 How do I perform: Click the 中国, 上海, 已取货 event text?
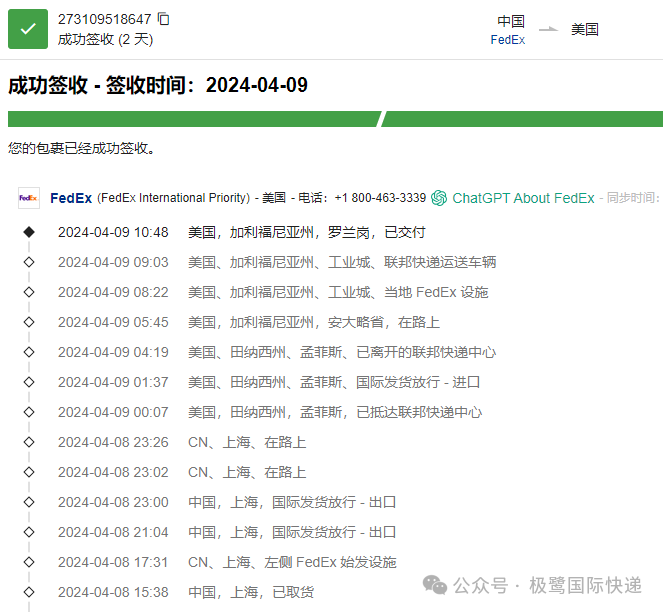(x=251, y=593)
